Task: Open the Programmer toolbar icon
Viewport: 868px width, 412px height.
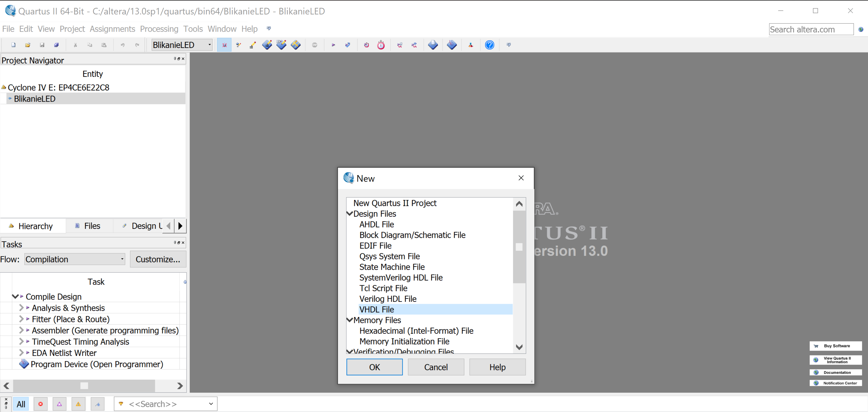Action: [452, 45]
